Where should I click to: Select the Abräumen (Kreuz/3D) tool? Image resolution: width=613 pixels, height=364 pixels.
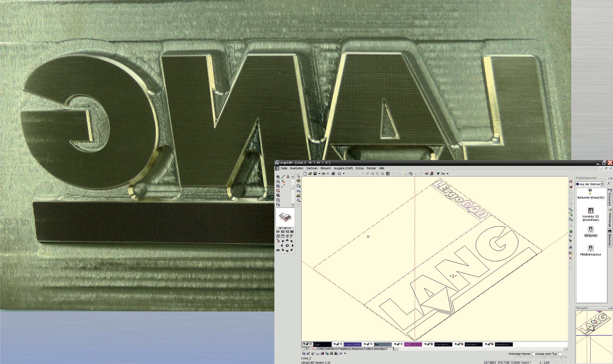click(x=590, y=192)
